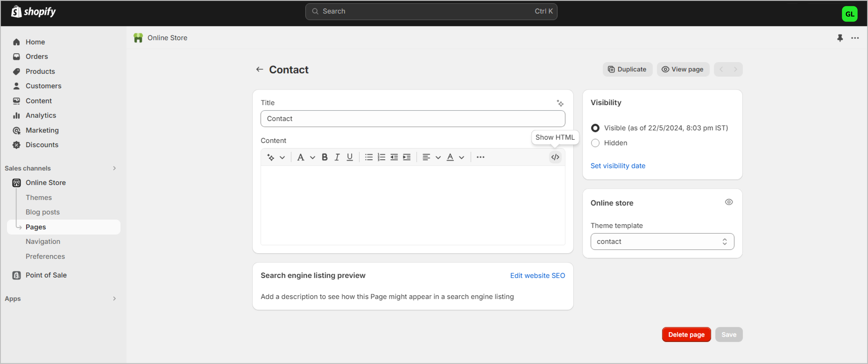Apply italic formatting in editor toolbar
The width and height of the screenshot is (868, 364).
337,157
